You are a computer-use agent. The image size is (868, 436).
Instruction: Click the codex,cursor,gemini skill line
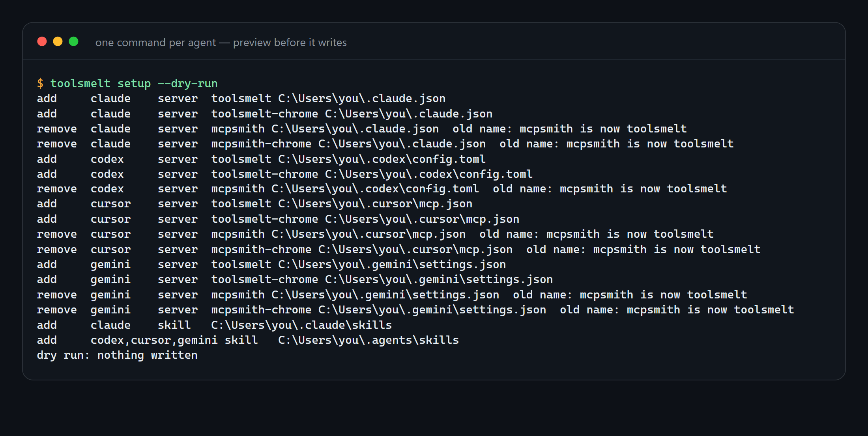click(248, 340)
